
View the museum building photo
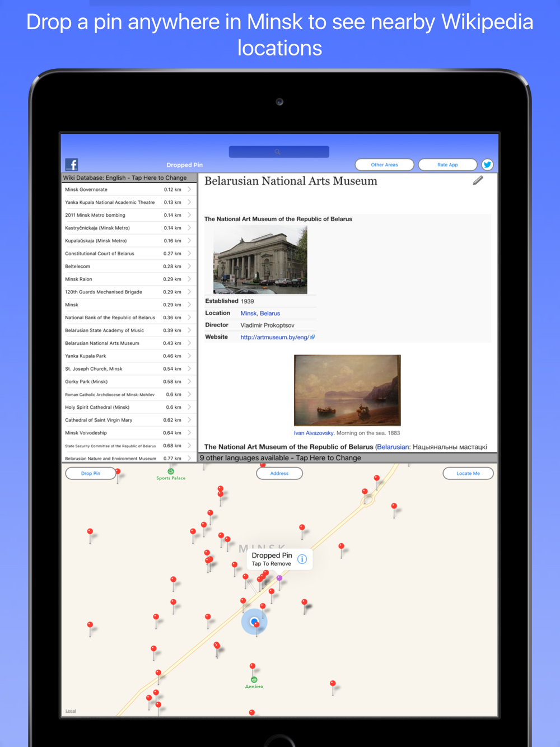tap(260, 260)
